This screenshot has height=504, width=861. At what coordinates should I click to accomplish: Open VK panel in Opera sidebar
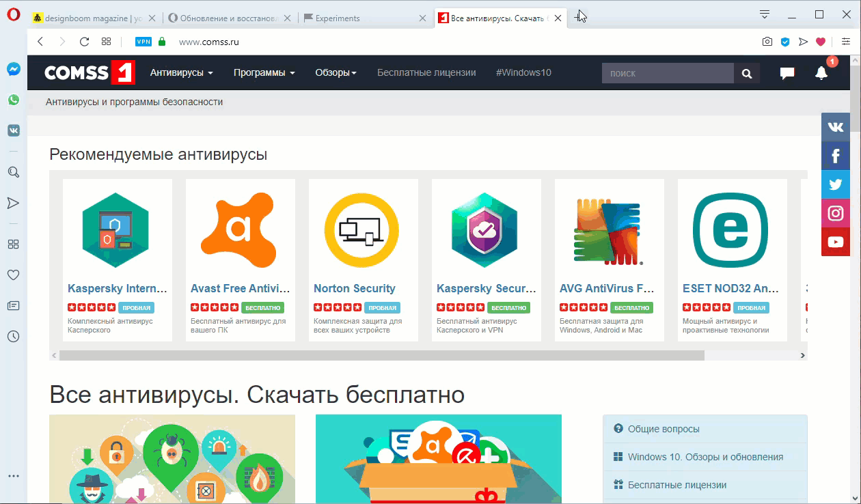point(14,130)
